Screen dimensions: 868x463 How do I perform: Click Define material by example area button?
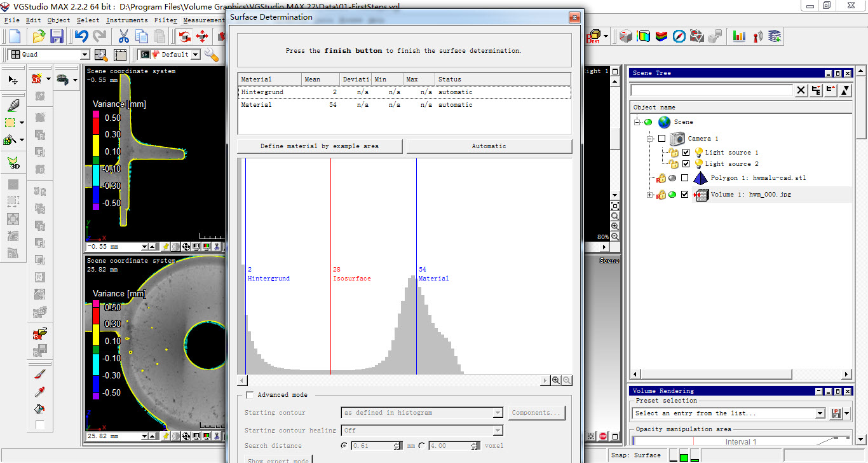(x=320, y=146)
